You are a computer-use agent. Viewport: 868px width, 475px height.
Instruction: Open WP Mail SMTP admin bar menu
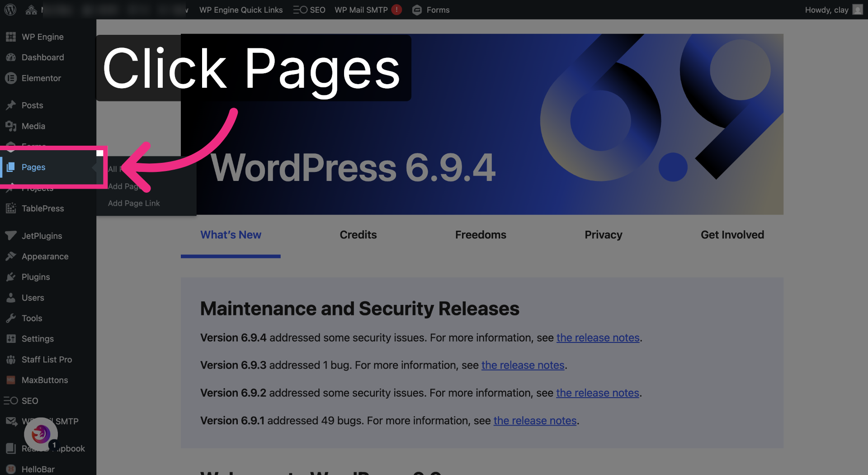pyautogui.click(x=368, y=9)
